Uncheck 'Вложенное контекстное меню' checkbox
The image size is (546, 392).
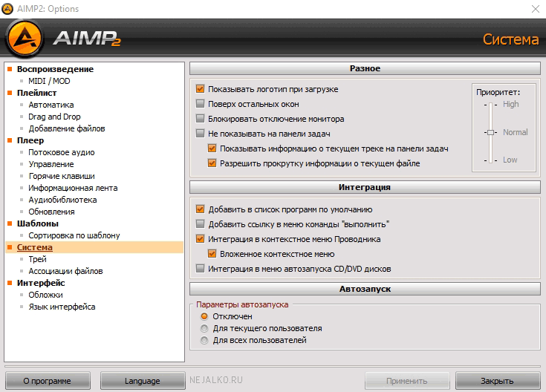(x=212, y=254)
